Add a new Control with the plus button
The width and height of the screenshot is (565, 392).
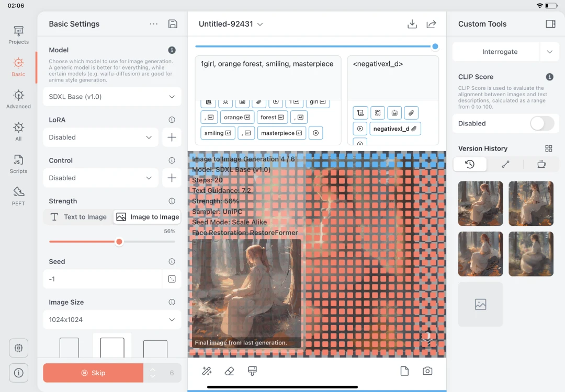point(172,178)
